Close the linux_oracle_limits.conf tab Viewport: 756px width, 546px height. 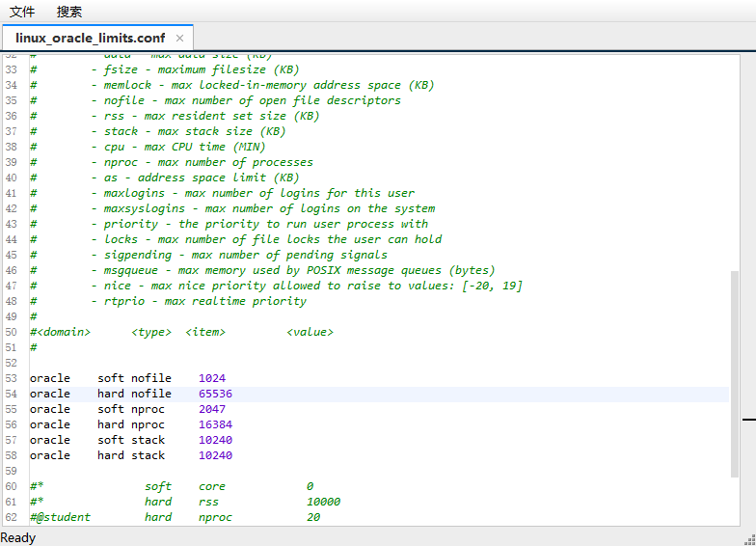(179, 38)
